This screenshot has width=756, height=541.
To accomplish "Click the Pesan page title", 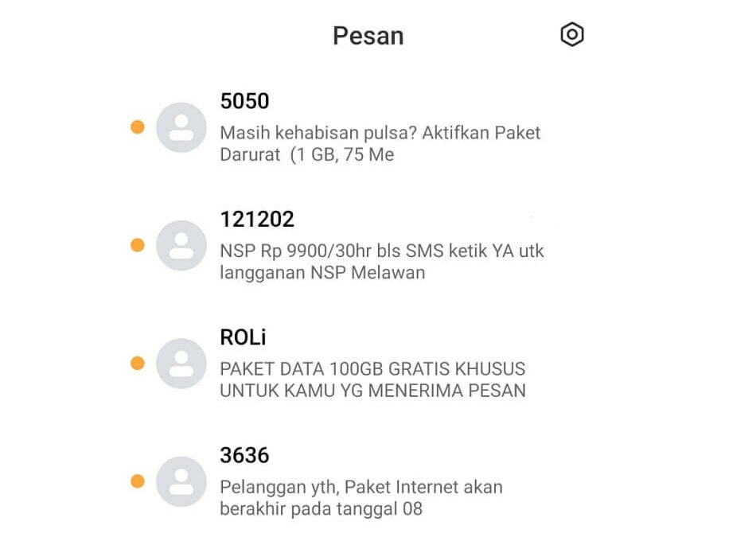I will pyautogui.click(x=368, y=36).
